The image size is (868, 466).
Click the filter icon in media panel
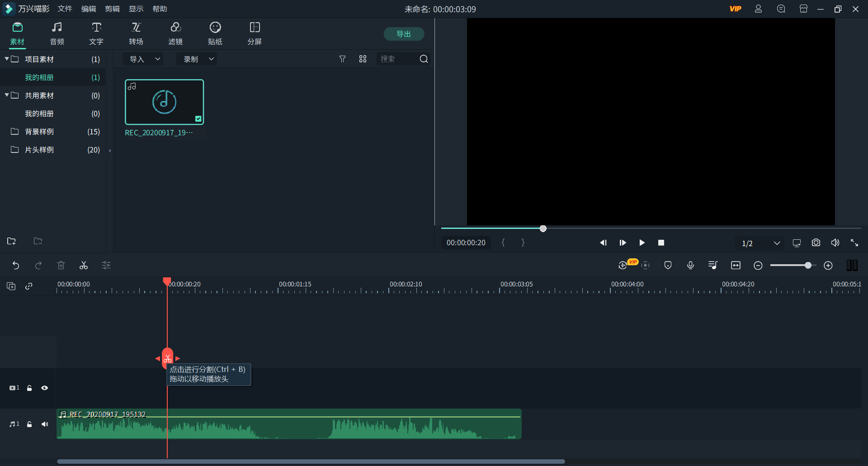342,59
